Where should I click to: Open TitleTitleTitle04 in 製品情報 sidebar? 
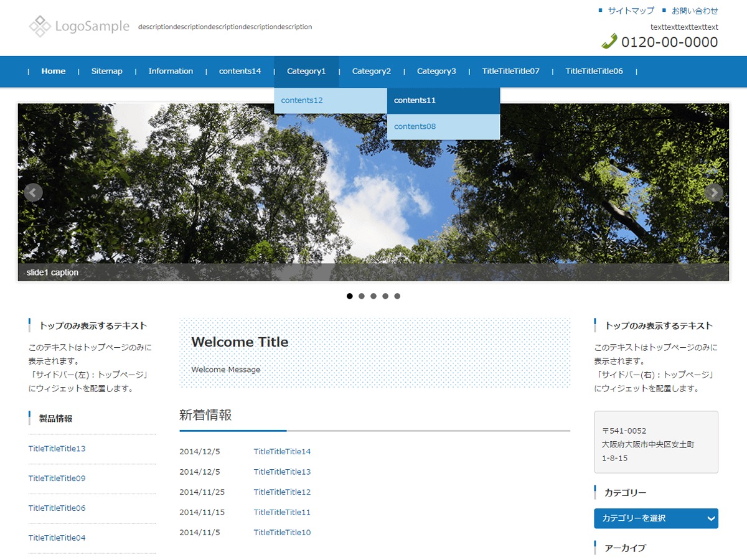tap(57, 538)
